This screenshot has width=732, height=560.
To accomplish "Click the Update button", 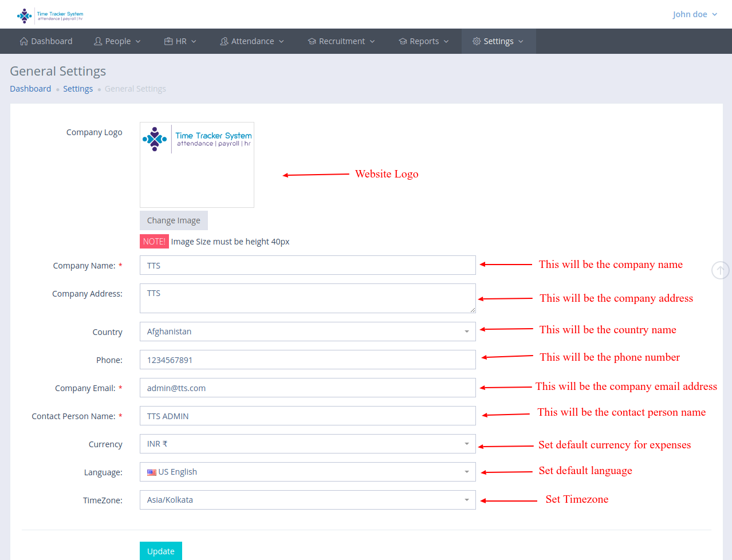I will click(x=161, y=551).
